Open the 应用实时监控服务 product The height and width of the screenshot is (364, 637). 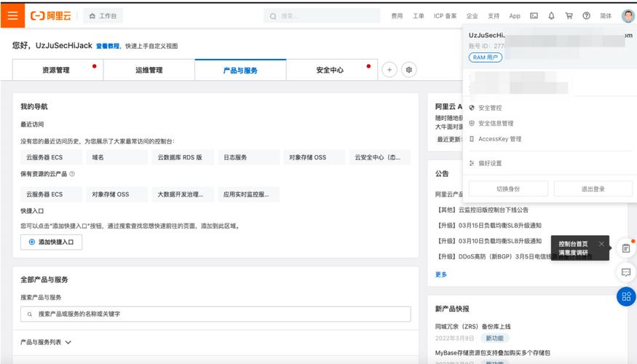pos(249,194)
